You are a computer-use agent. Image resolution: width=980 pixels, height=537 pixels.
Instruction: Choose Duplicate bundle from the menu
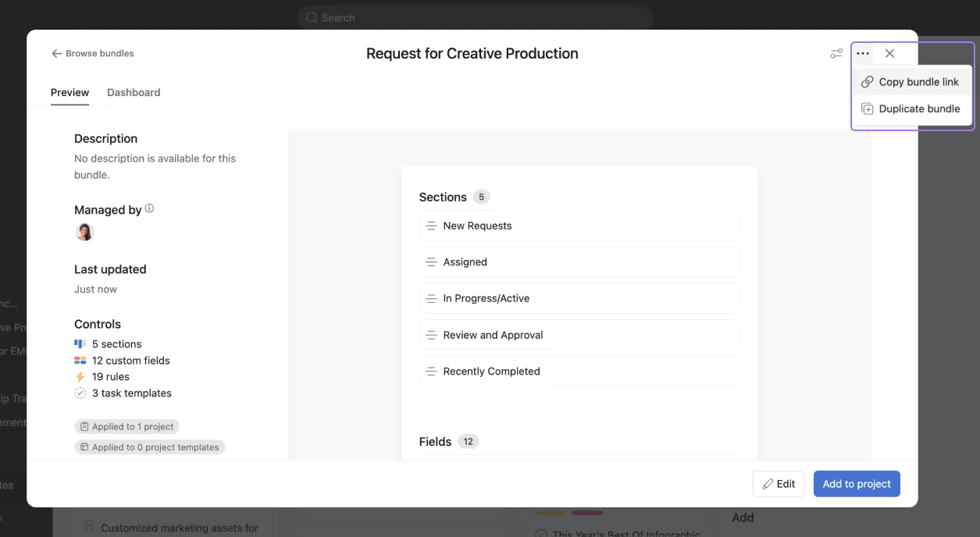(x=911, y=109)
